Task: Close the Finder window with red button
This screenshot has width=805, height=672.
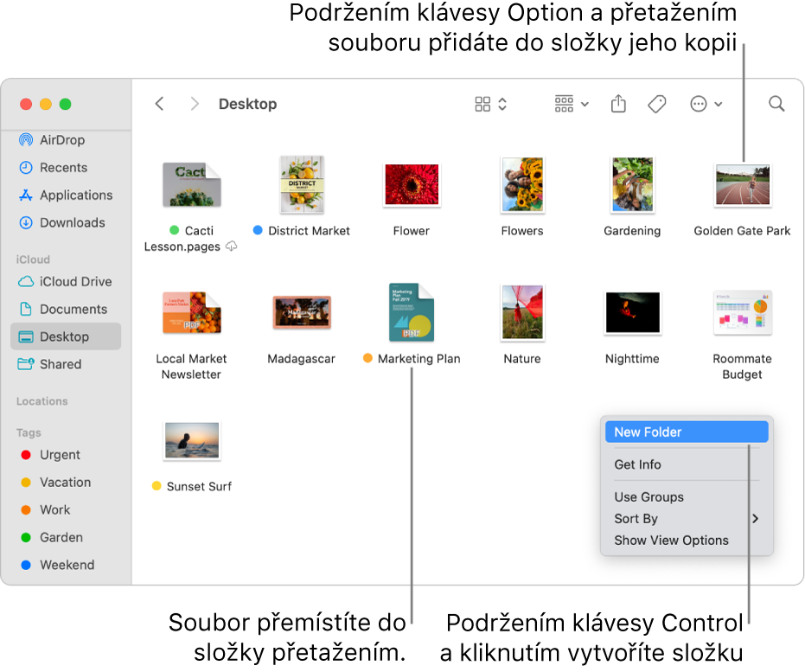Action: [x=26, y=104]
